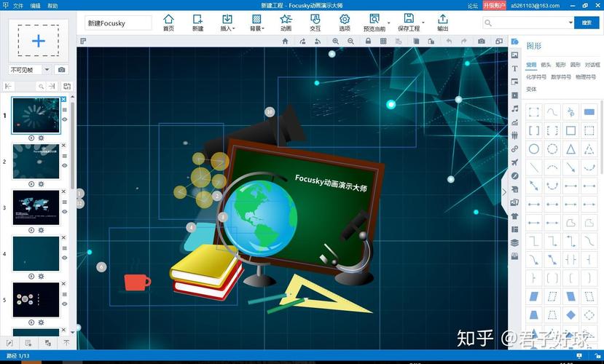Click the zoom out magnifier icon
The image size is (604, 364).
click(x=350, y=41)
